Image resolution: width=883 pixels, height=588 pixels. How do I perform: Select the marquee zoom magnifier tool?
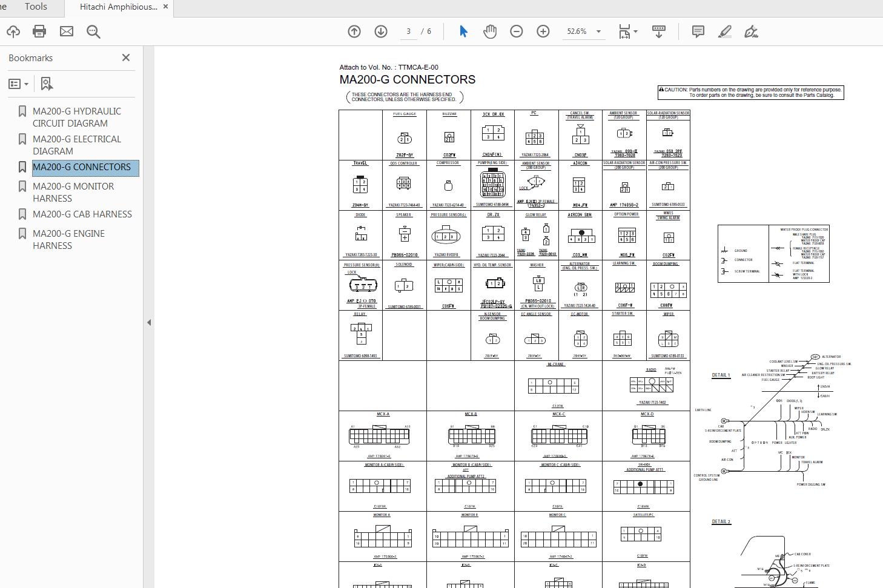92,31
